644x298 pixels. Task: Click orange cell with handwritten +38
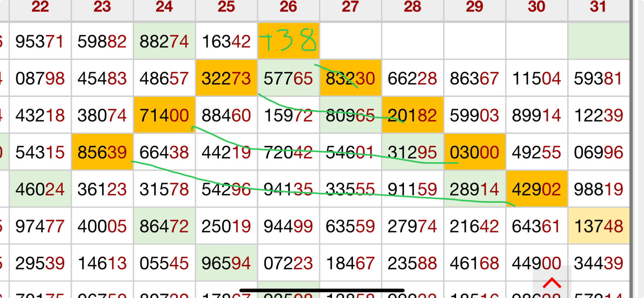(x=288, y=41)
